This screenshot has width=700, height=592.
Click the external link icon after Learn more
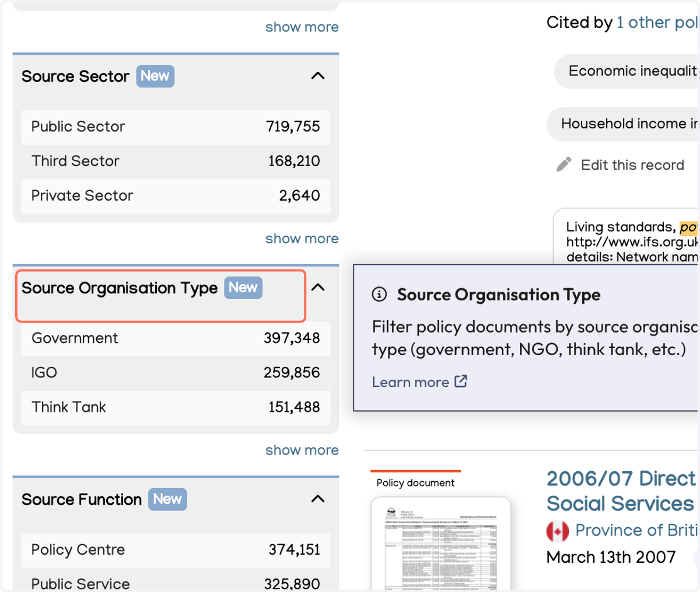click(461, 381)
